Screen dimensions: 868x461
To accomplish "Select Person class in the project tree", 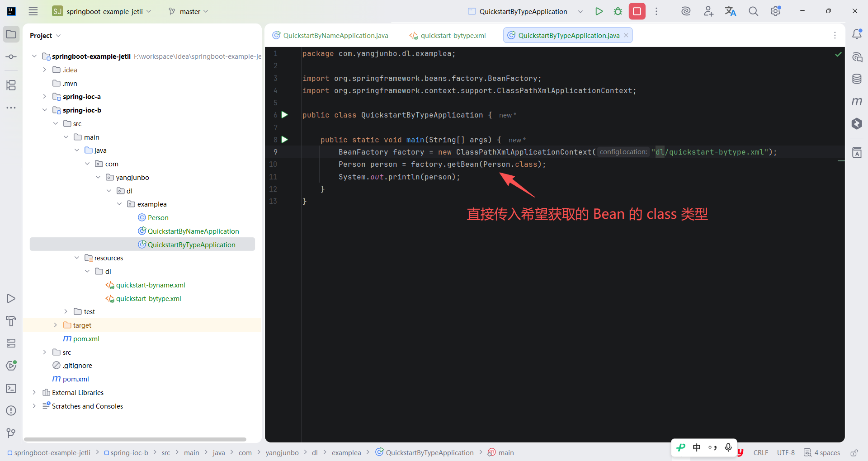I will pos(158,217).
